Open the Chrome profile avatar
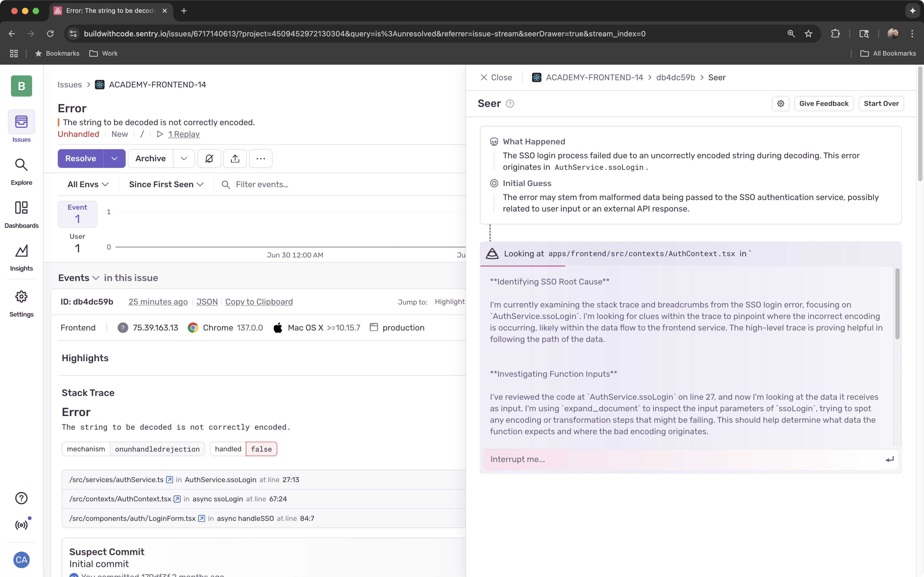 [x=893, y=34]
